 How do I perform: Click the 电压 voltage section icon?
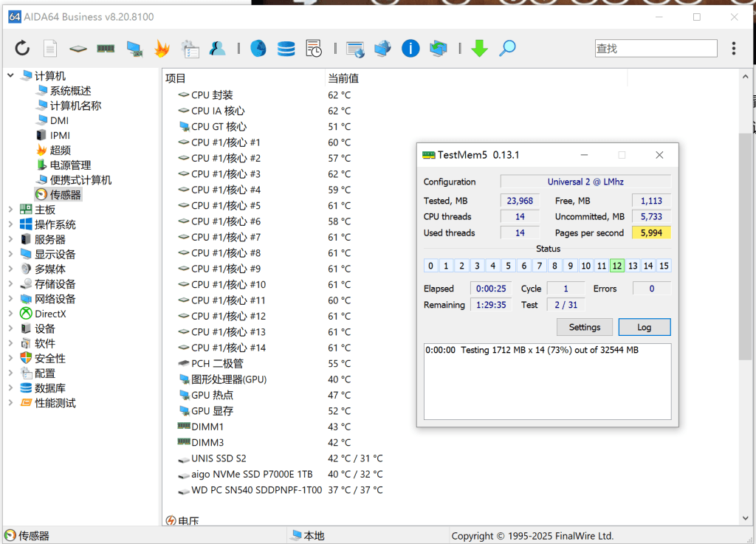171,520
